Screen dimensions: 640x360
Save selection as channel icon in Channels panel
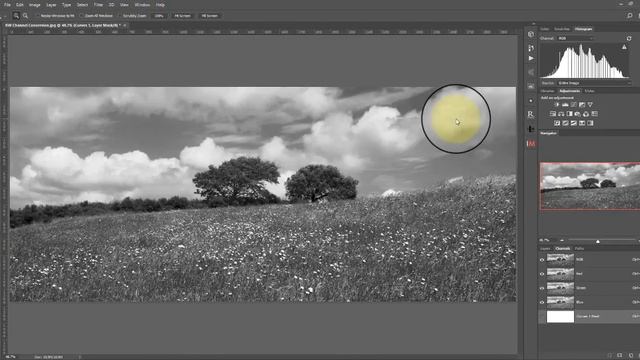[x=620, y=355]
